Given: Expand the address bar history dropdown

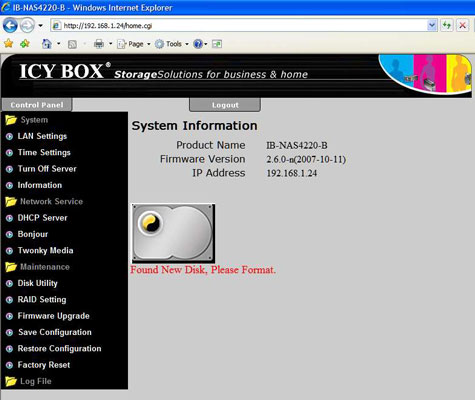Looking at the screenshot, I should tap(432, 25).
